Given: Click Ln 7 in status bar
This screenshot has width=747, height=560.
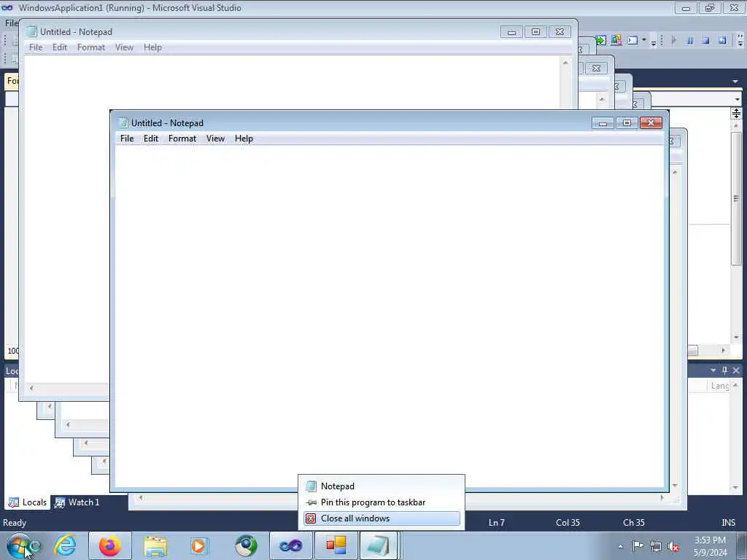Looking at the screenshot, I should [496, 522].
